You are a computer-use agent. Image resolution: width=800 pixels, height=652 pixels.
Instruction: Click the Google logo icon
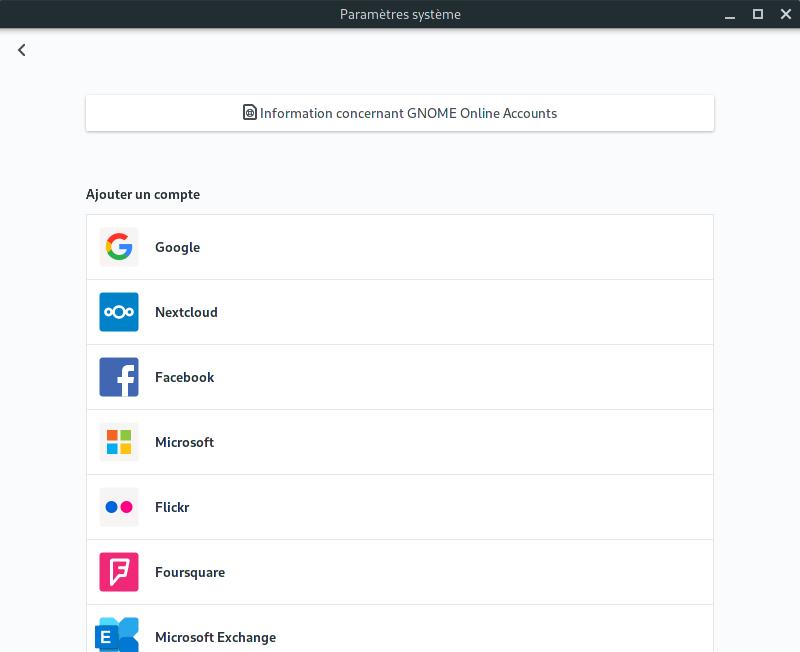pos(119,247)
